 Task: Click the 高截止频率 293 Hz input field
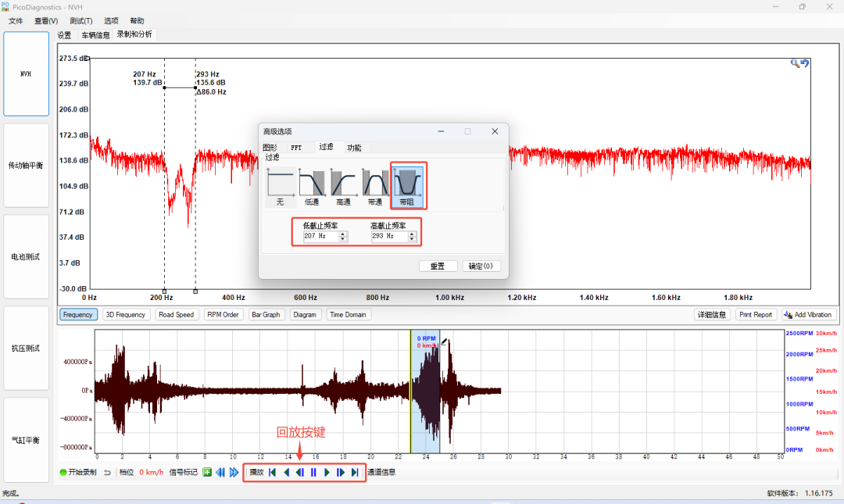(390, 237)
